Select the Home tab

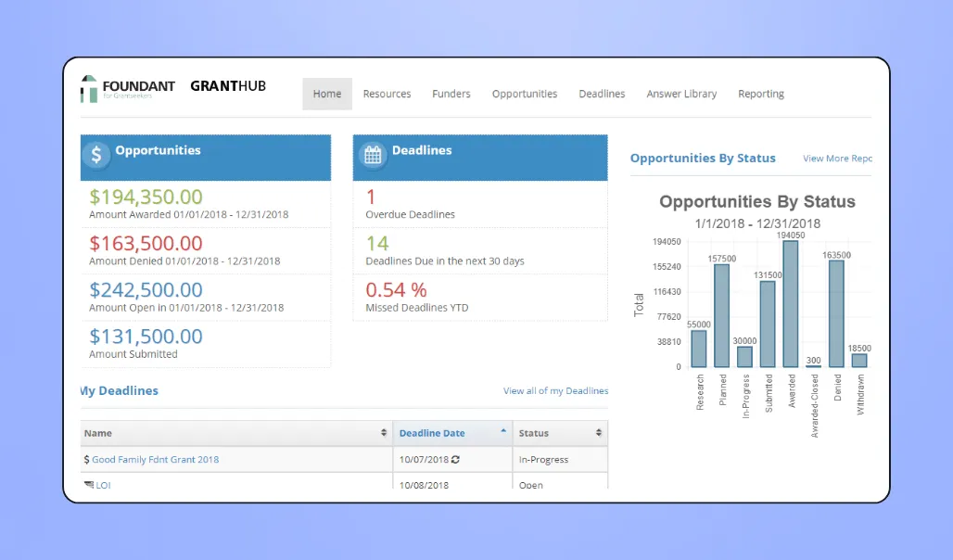326,93
